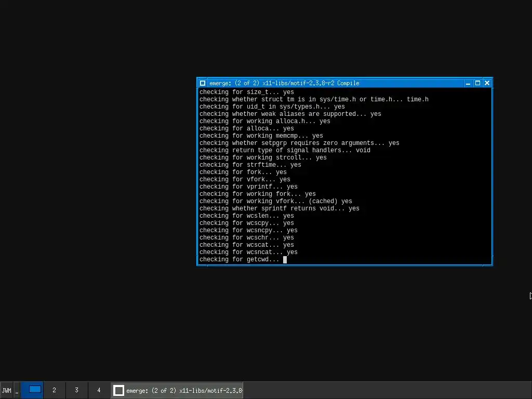Click the 'setpgrp requires zero arguments' line
The image size is (532, 399).
coord(299,143)
